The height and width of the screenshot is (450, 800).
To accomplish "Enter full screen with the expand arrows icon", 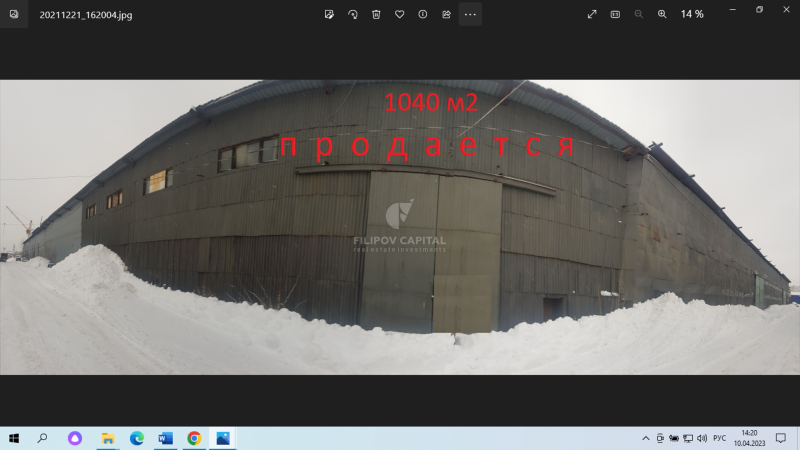I will (x=592, y=14).
